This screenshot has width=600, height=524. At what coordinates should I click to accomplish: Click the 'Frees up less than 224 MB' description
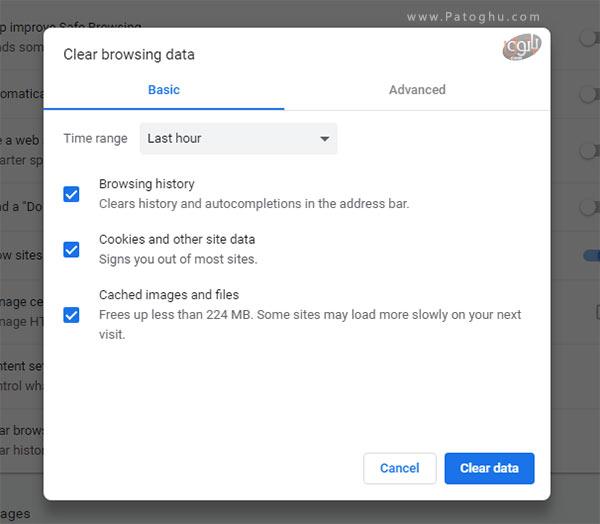click(x=310, y=325)
